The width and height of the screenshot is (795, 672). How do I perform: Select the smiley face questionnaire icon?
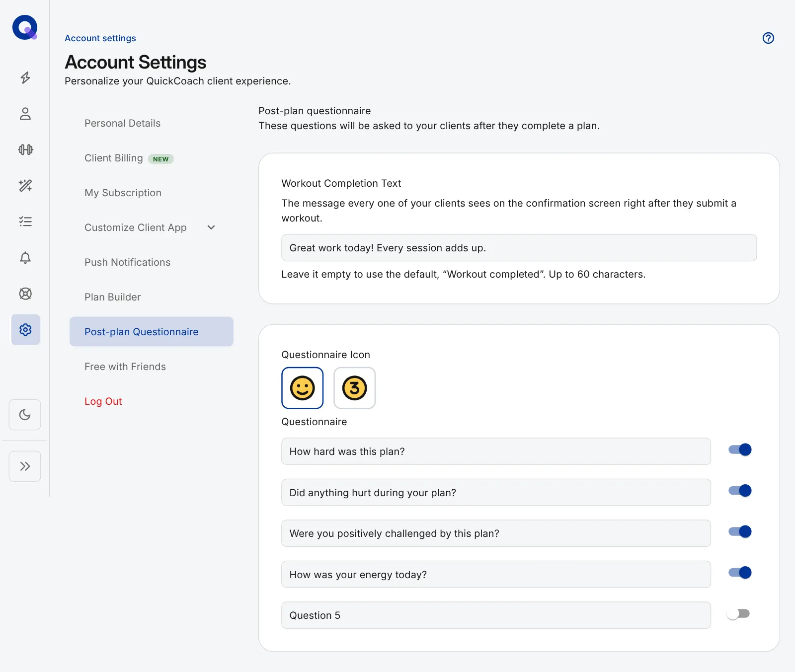click(303, 388)
